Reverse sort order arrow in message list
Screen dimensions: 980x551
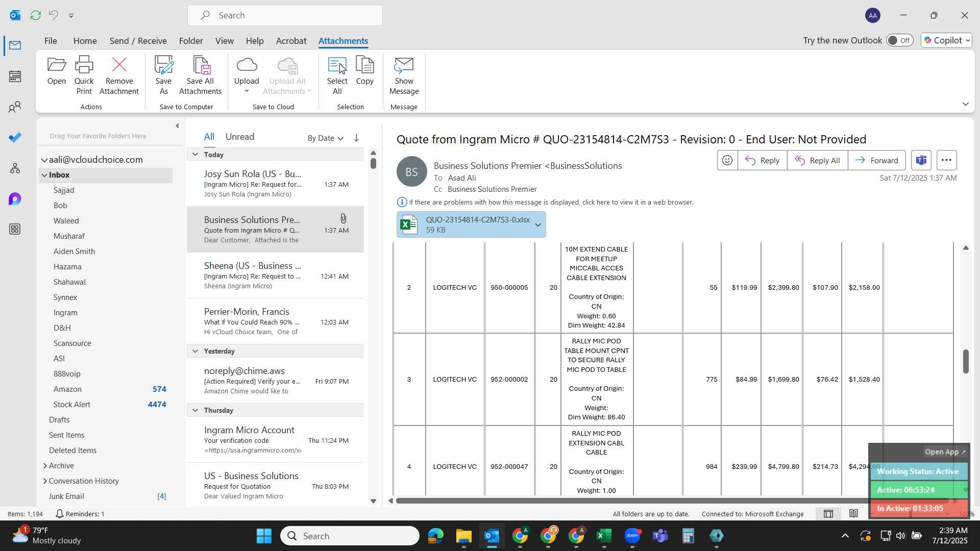(356, 138)
